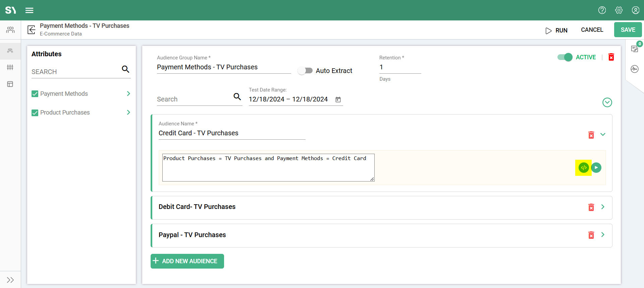Delete the Paypal - TV Purchases audience
This screenshot has width=644, height=288.
tap(591, 235)
